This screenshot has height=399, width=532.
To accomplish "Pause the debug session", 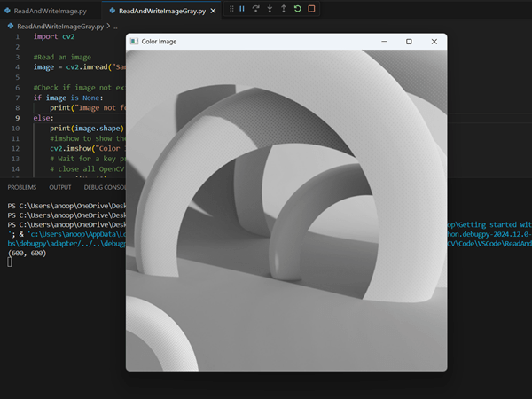I will click(x=242, y=9).
